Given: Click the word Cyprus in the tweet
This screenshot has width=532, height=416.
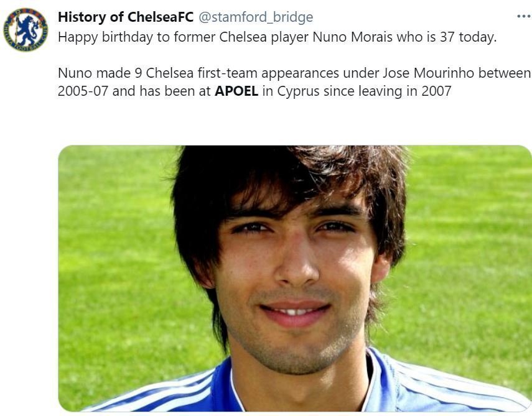Looking at the screenshot, I should coord(299,91).
